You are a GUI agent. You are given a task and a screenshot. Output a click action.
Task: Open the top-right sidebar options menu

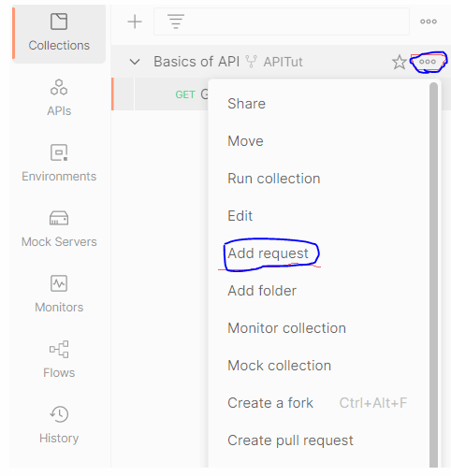(x=429, y=22)
